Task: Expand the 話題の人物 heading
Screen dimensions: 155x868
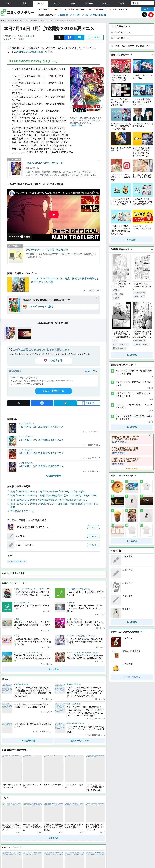Action: (x=117, y=551)
